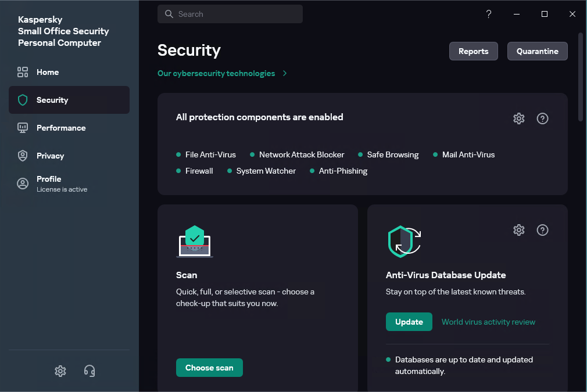Click the Choose scan button
Image resolution: width=587 pixels, height=392 pixels.
(x=209, y=368)
